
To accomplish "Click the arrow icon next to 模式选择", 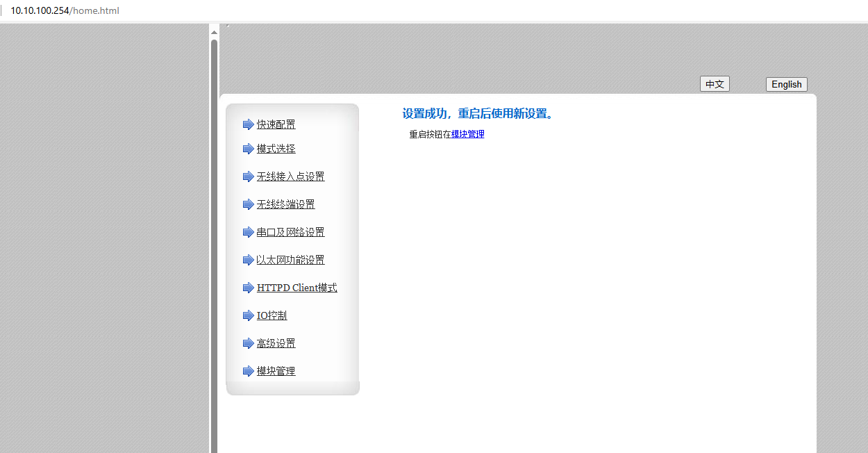I will pyautogui.click(x=248, y=149).
